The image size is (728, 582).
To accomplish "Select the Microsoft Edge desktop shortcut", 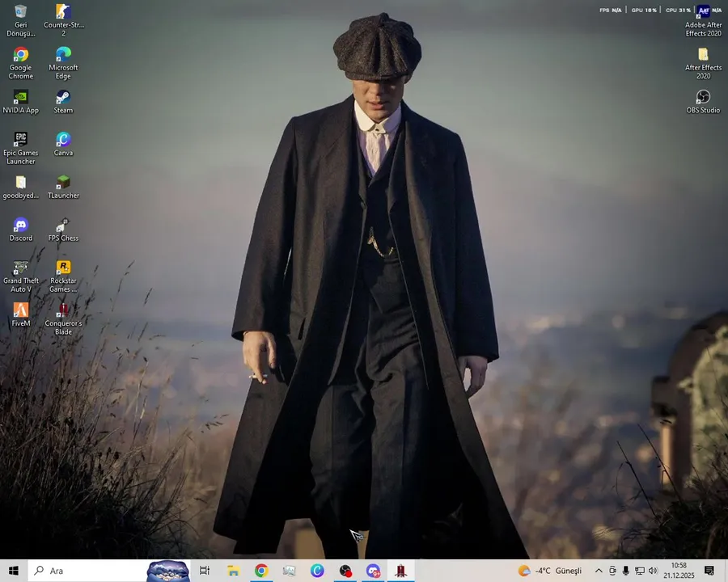I will [x=64, y=63].
